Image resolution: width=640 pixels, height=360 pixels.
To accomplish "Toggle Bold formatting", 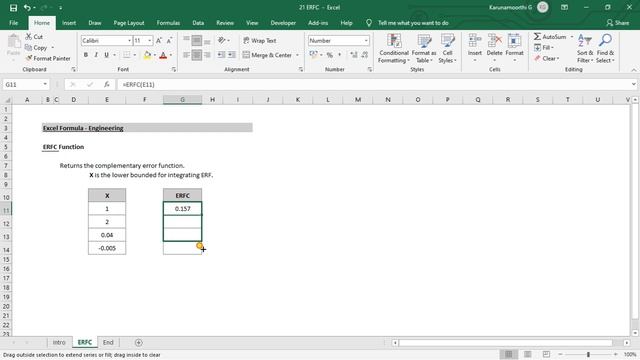I will coord(86,55).
